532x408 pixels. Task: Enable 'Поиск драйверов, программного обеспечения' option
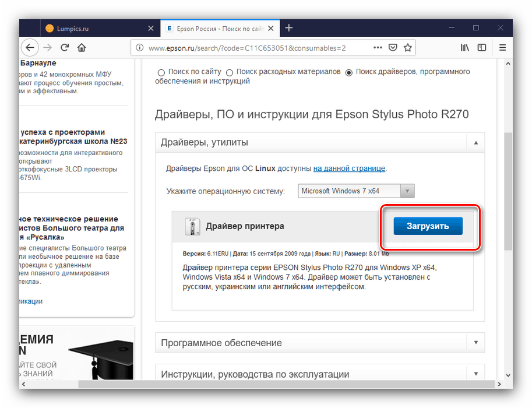pyautogui.click(x=348, y=72)
